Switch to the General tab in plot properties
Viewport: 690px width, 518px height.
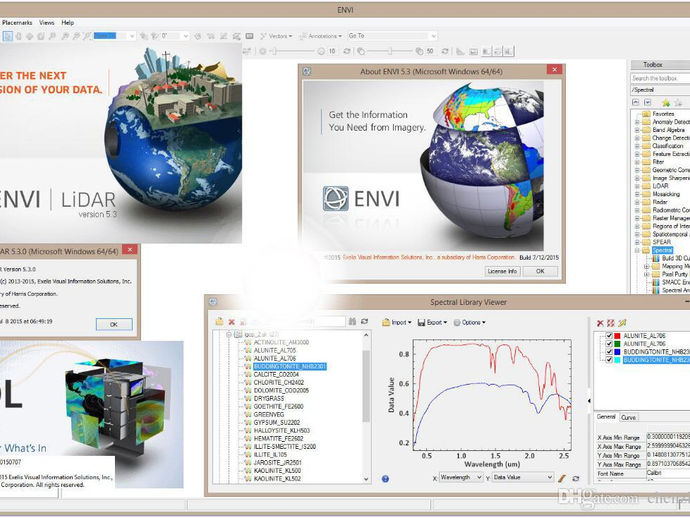click(606, 417)
